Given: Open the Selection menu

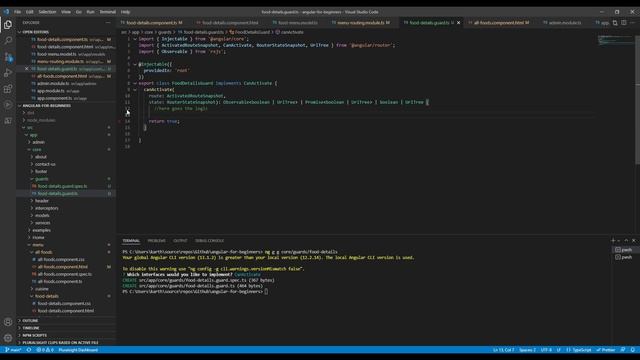Looking at the screenshot, I should point(47,12).
